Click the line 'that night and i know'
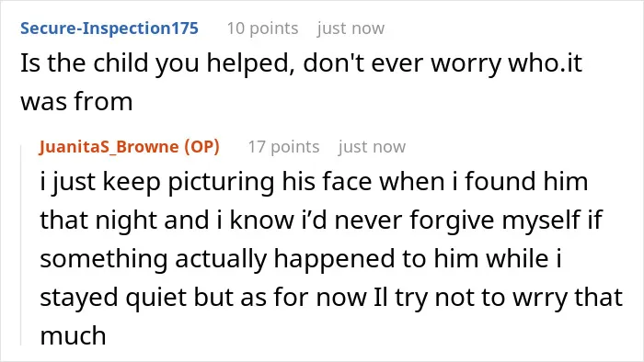The width and height of the screenshot is (644, 362). pos(321,221)
